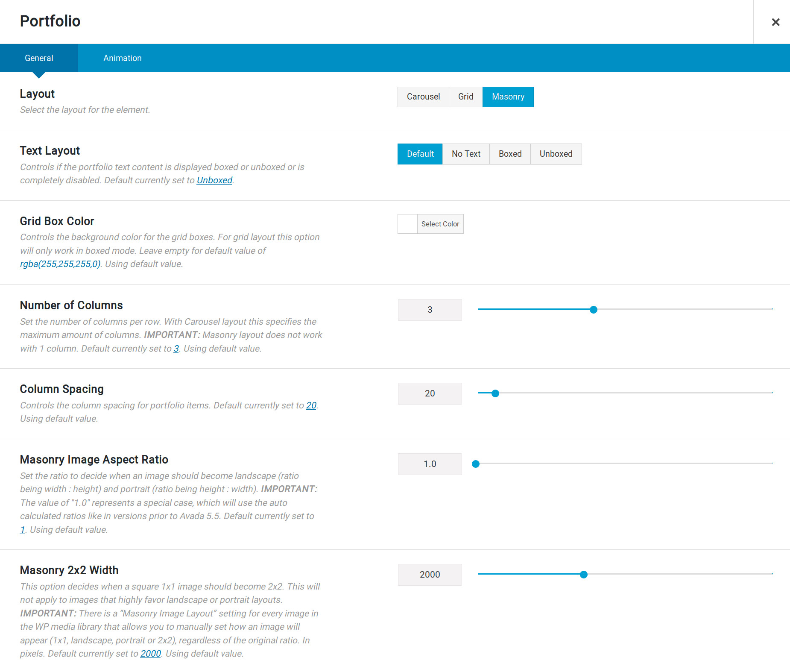Switch to the General tab

39,58
